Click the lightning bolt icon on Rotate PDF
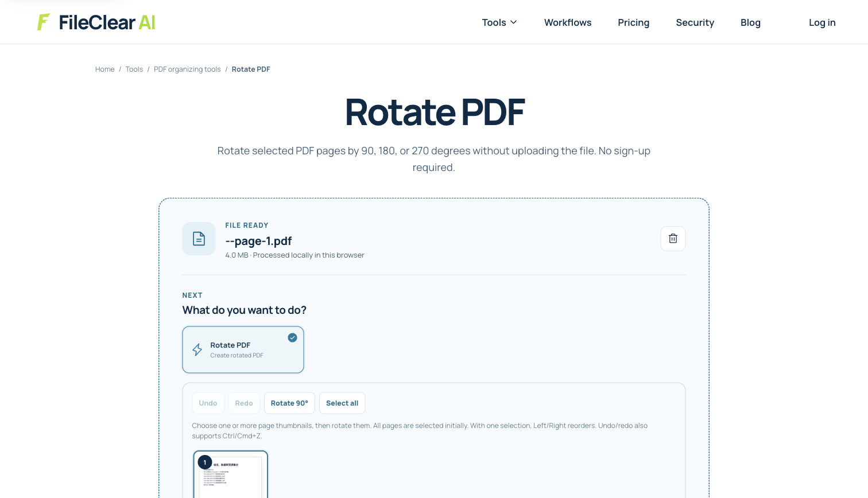The height and width of the screenshot is (498, 868). click(197, 350)
